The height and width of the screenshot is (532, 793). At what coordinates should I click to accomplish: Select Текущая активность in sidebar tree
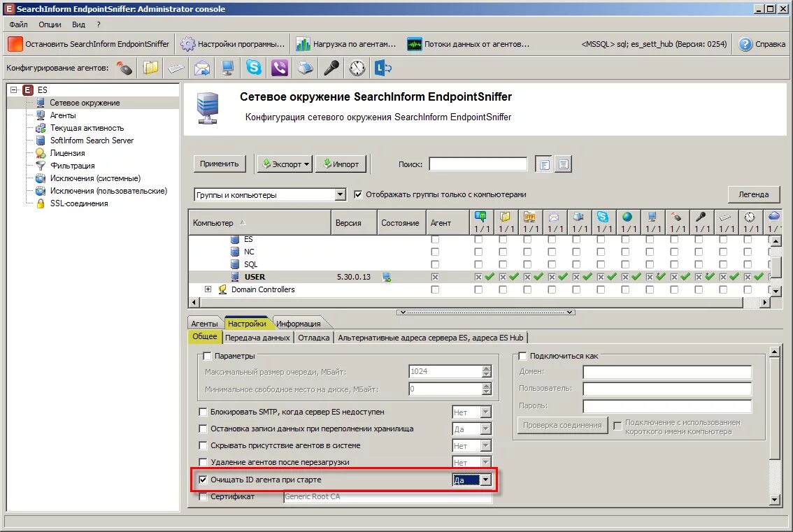87,128
